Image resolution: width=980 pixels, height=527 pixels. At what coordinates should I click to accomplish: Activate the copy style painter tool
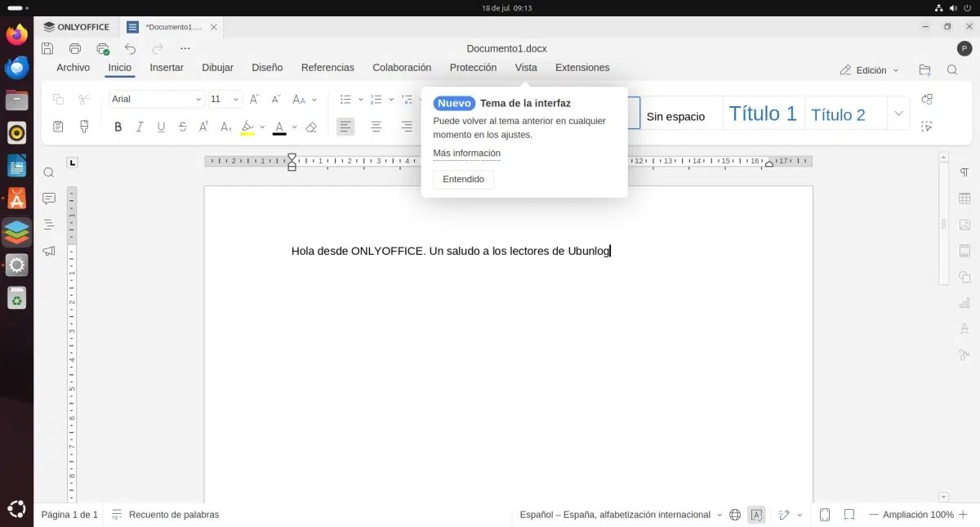click(x=84, y=127)
